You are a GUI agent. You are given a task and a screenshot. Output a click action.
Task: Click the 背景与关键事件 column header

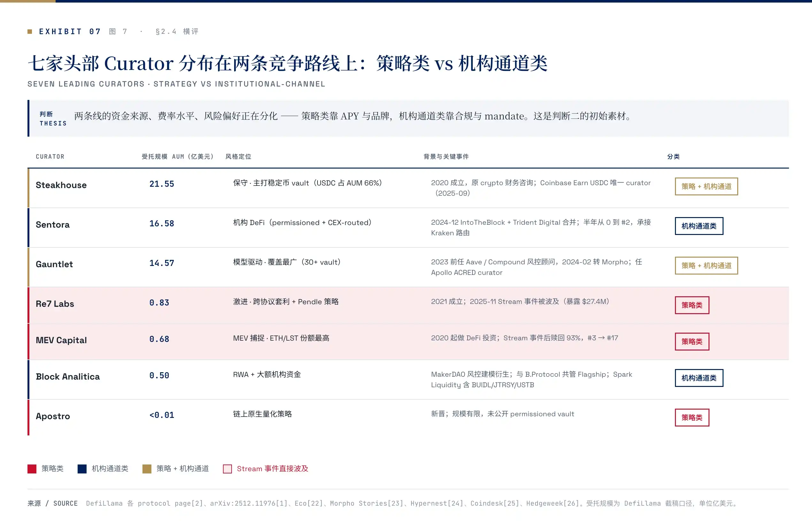[x=446, y=157]
